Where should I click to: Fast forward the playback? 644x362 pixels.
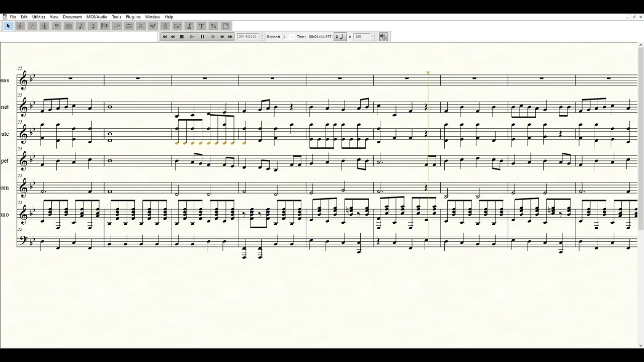coord(222,37)
